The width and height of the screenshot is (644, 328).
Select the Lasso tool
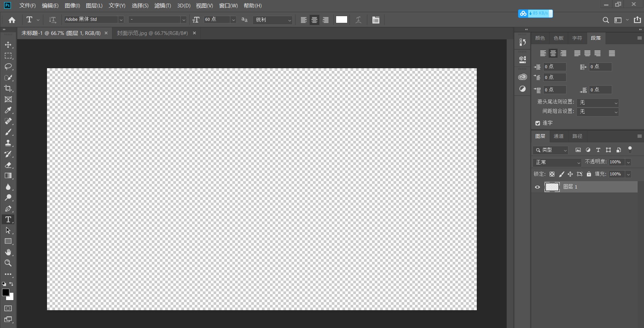8,67
